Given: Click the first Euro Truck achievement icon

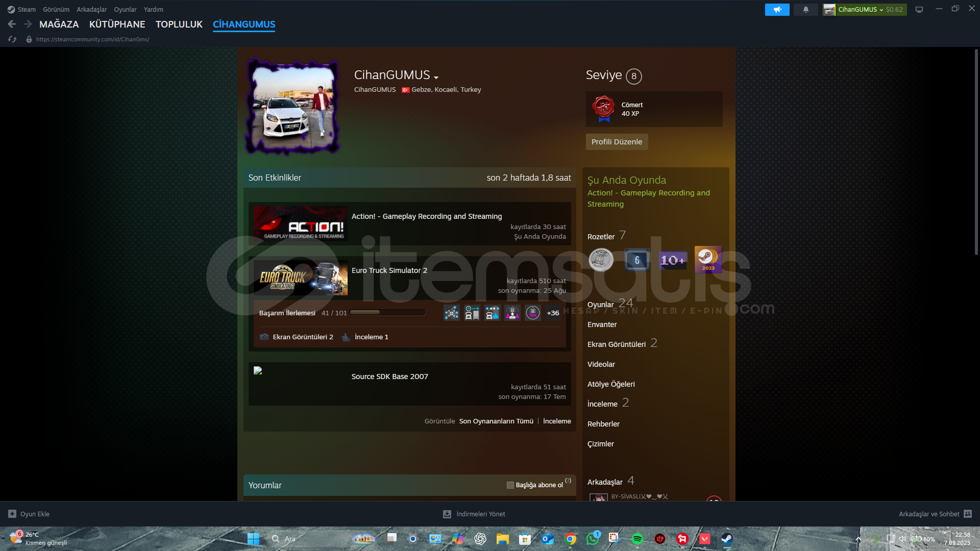Looking at the screenshot, I should tap(452, 313).
